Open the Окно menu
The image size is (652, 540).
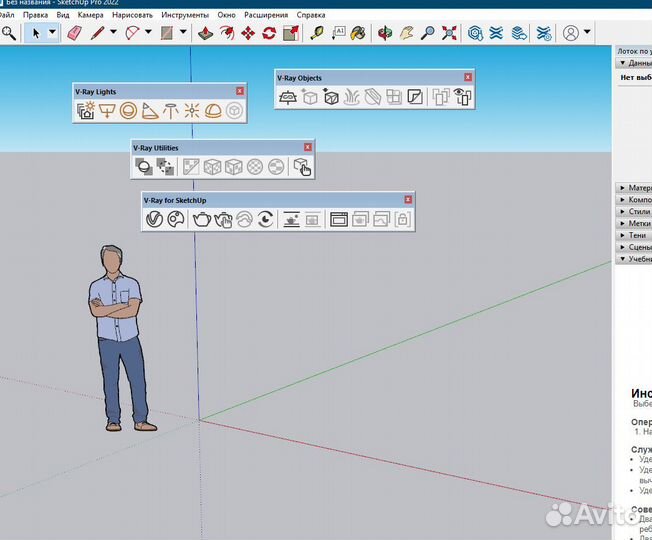click(226, 15)
